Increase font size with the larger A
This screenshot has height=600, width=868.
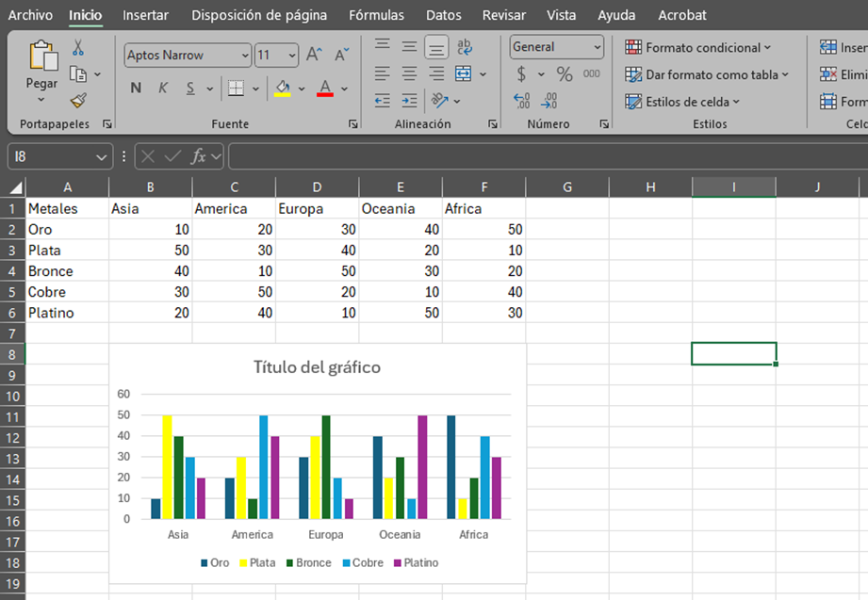314,55
